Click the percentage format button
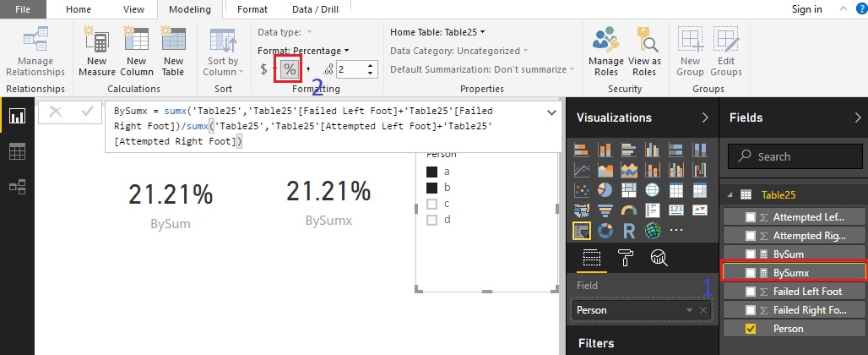The image size is (868, 355). click(x=290, y=69)
